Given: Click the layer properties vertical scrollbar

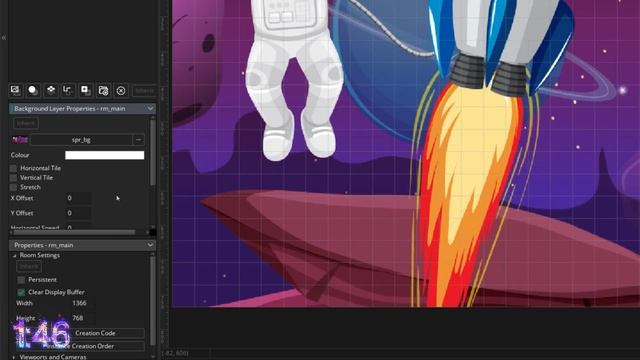Looking at the screenshot, I should 153,152.
